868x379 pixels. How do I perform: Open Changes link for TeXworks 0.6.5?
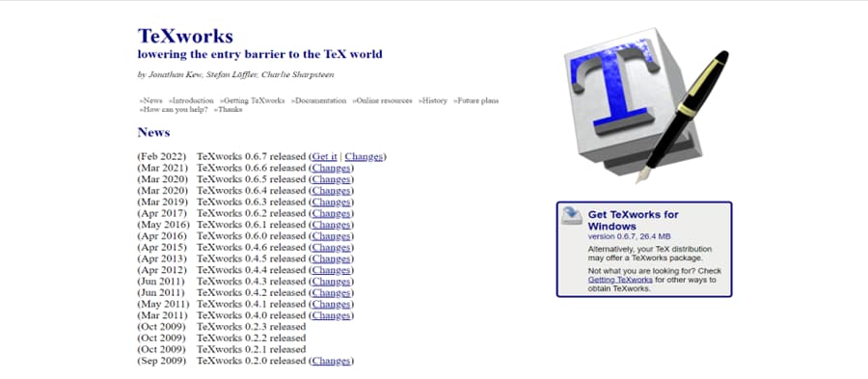click(331, 179)
